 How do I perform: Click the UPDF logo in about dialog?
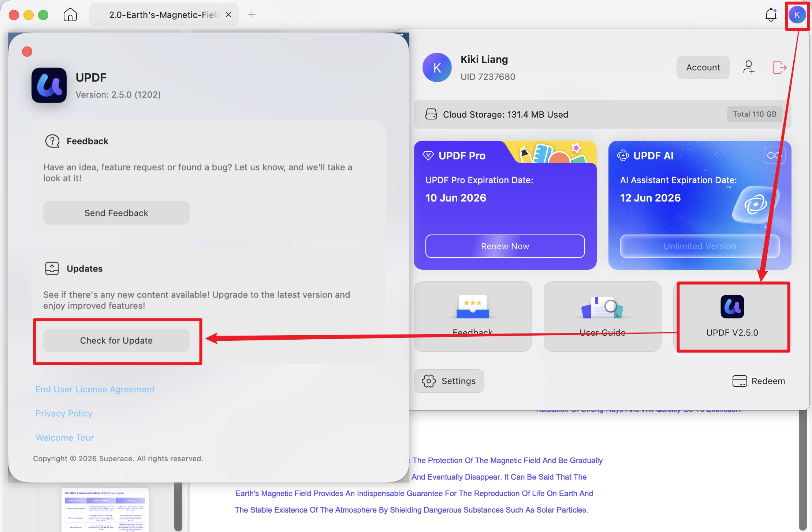click(x=49, y=85)
